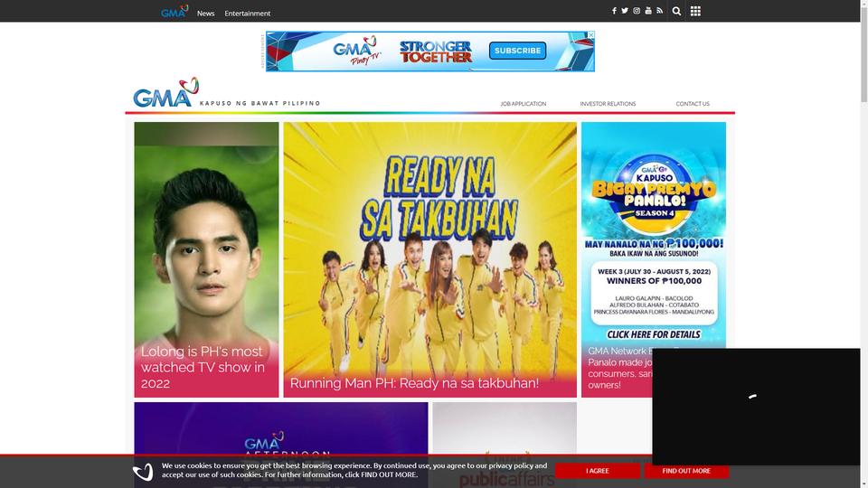Open the search magnifier icon

tap(676, 11)
